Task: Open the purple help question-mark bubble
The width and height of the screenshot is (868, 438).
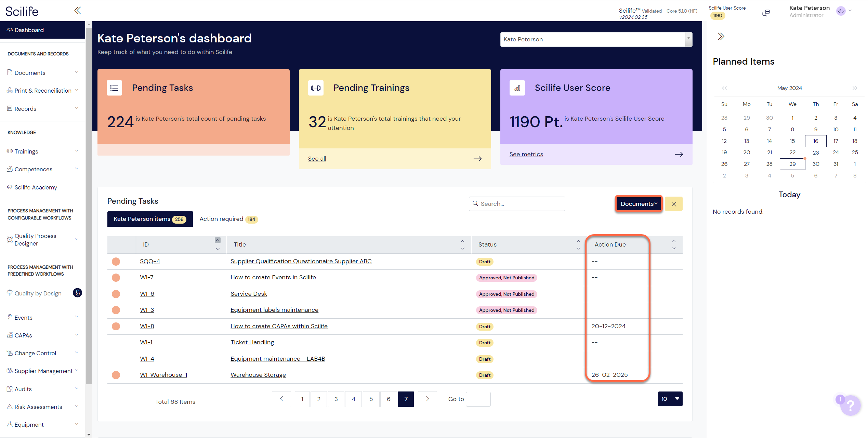Action: (850, 405)
